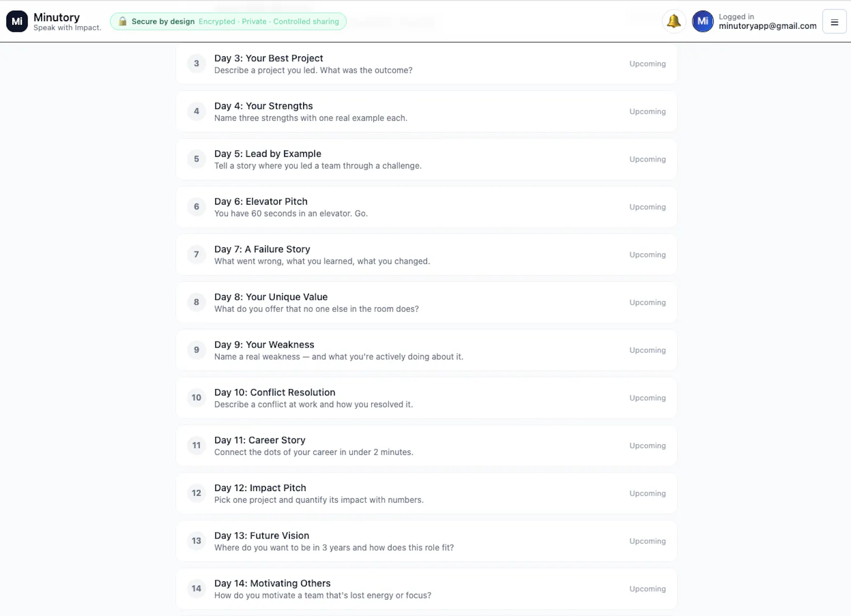This screenshot has height=616, width=851.
Task: Open Day 8: Your Unique Value
Action: [x=426, y=302]
